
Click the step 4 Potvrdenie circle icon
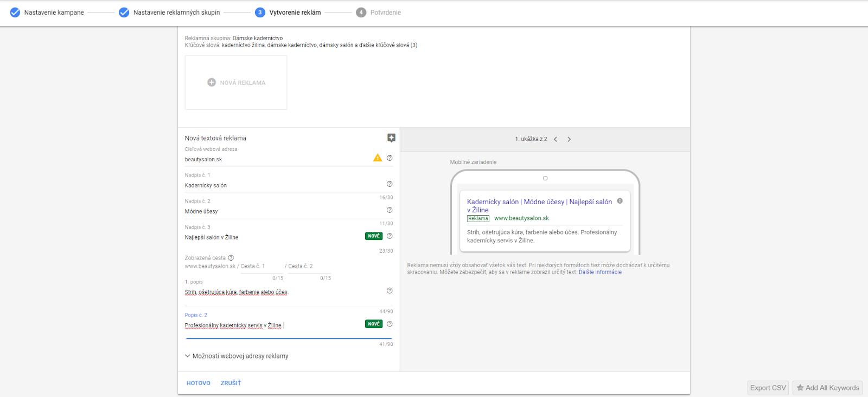[x=361, y=12]
